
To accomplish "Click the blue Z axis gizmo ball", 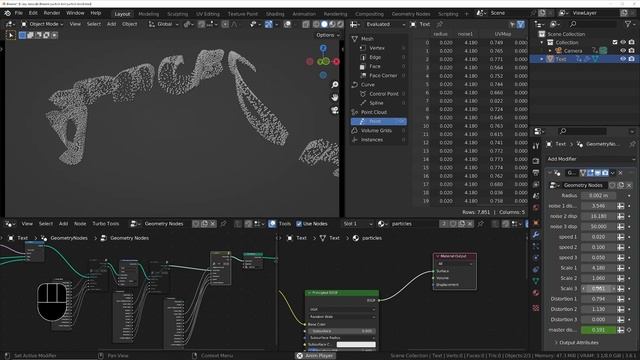I will (x=323, y=48).
